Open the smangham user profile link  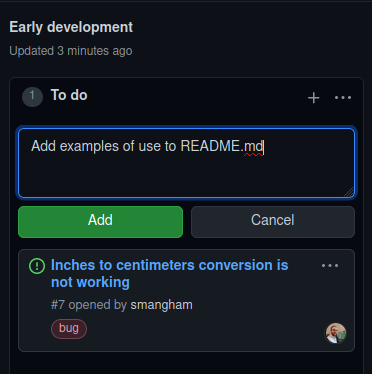point(161,305)
